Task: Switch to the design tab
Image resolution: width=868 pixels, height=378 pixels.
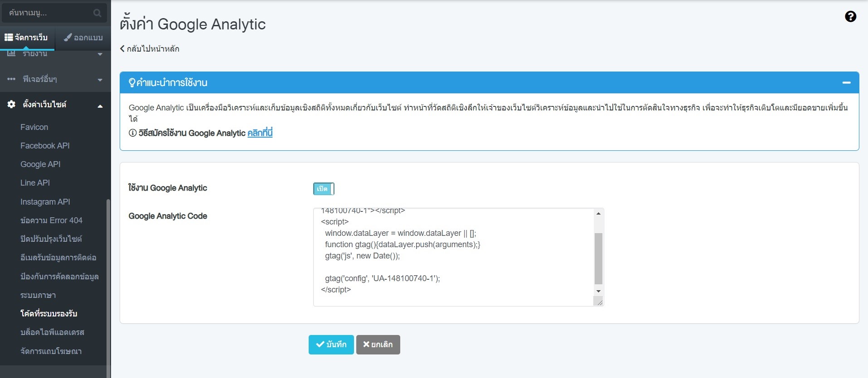Action: click(x=83, y=38)
